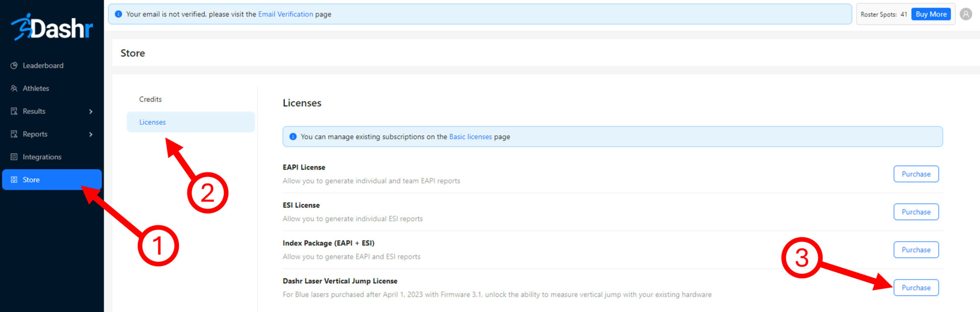Click the Store grid icon
Screen dimensions: 980x312
coord(14,180)
